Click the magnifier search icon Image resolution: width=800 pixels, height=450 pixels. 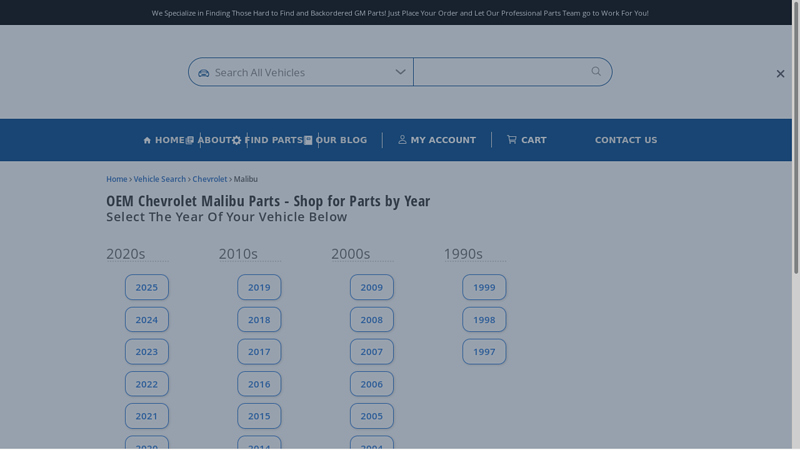596,71
